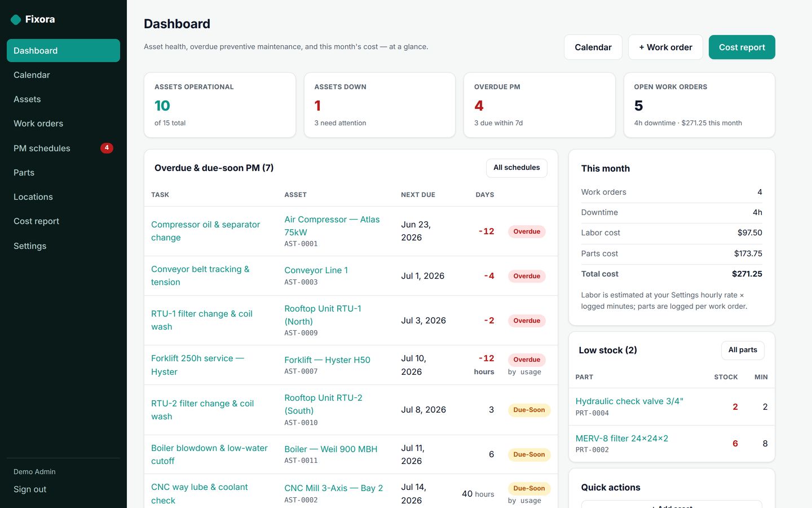Open RTU-1 filter change & coil wash task
This screenshot has height=508, width=812.
(x=202, y=320)
